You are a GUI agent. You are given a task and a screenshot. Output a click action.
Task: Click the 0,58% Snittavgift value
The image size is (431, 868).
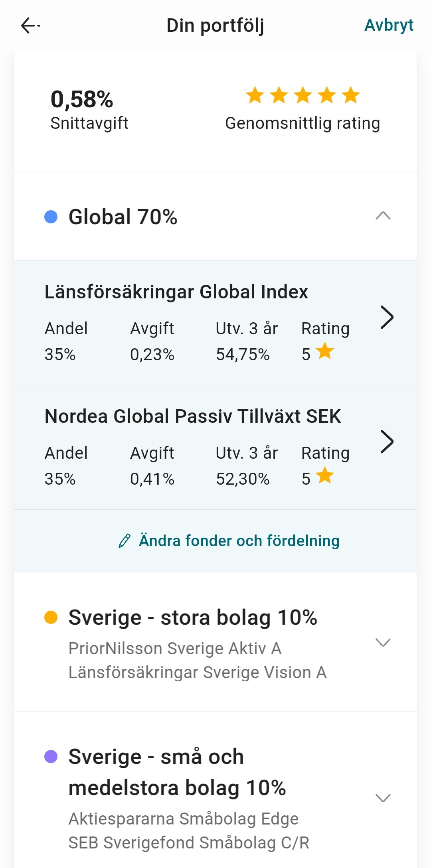82,99
